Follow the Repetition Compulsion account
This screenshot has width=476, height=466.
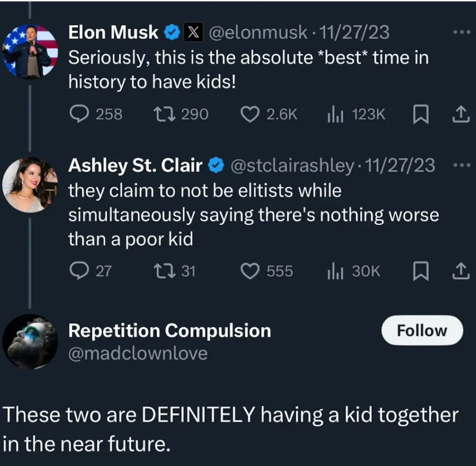point(422,330)
